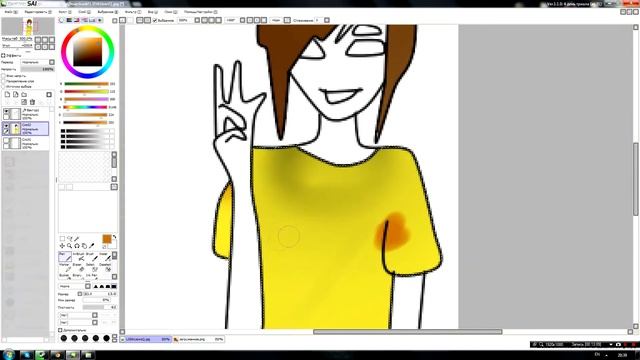
Task: Select the flattest brush edge shape
Action: (114, 287)
